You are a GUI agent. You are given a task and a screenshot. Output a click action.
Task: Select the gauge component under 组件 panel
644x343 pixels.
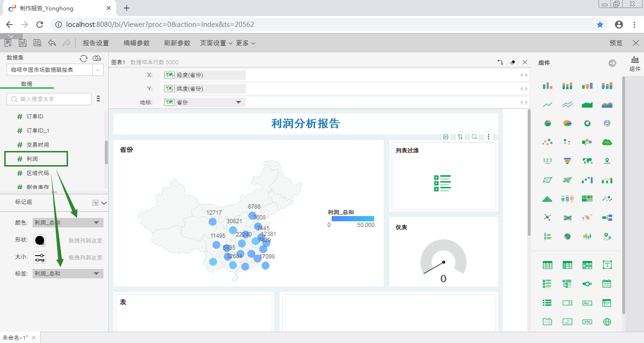click(x=607, y=123)
